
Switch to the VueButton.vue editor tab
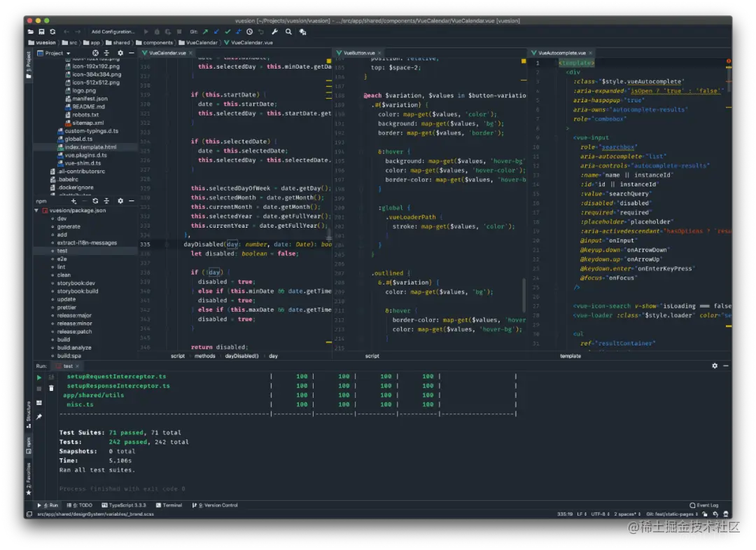coord(359,53)
